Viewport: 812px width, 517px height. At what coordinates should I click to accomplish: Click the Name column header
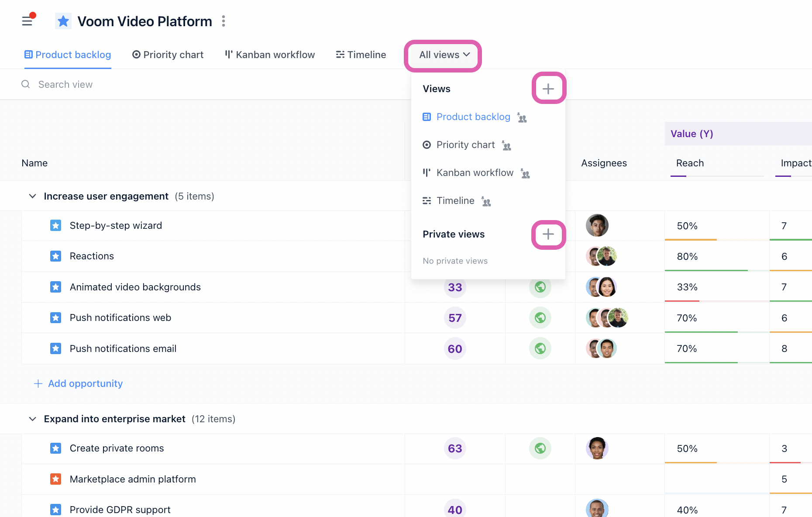(34, 163)
